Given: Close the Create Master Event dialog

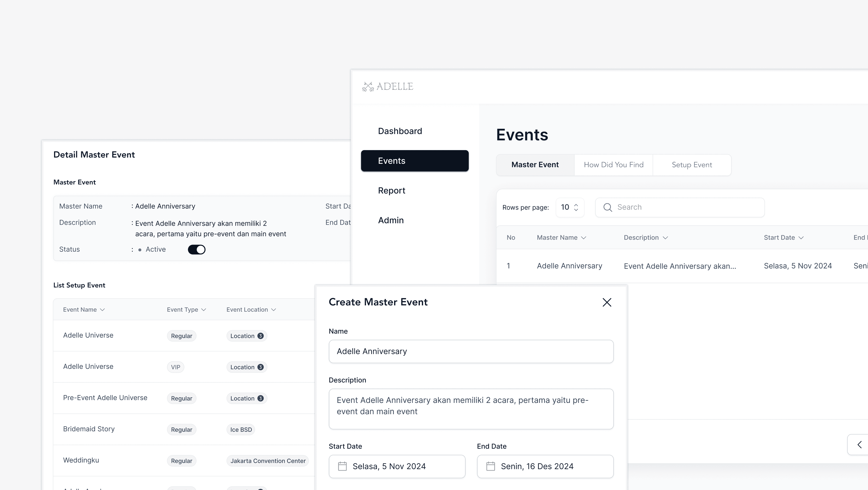Looking at the screenshot, I should point(607,303).
